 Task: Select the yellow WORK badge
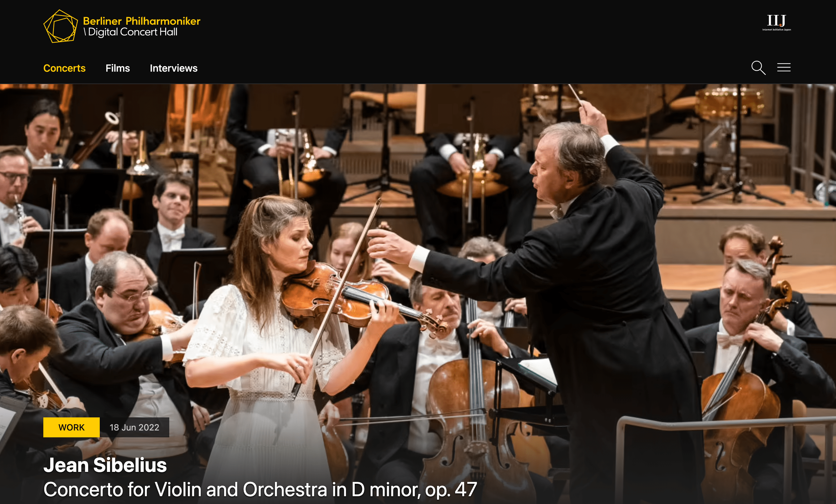click(72, 427)
